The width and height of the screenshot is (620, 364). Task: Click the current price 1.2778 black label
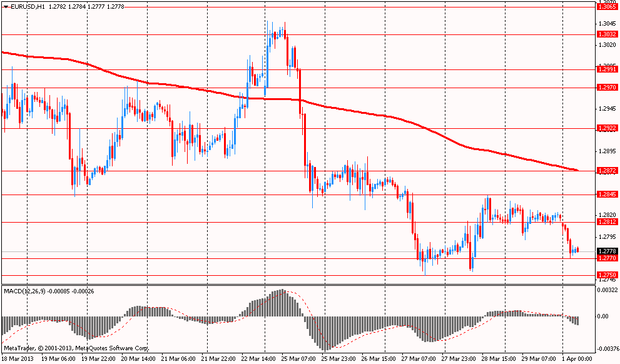tap(607, 251)
